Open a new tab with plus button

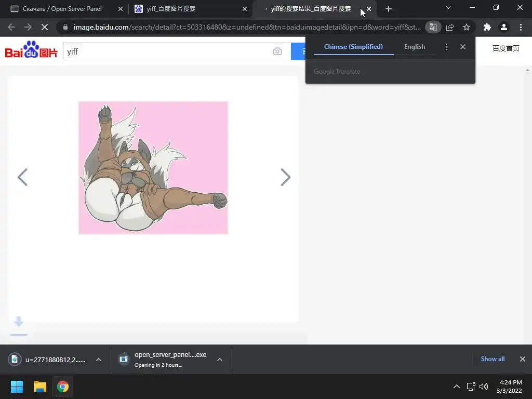click(x=389, y=9)
